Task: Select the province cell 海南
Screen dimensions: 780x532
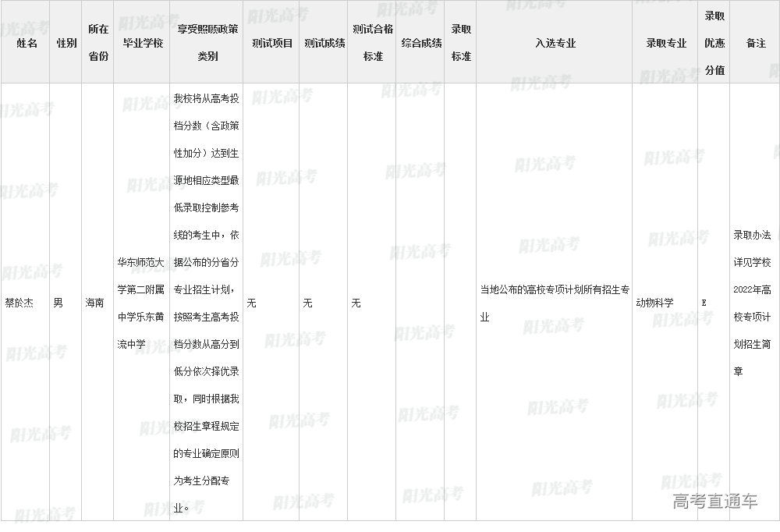Action: tap(94, 303)
